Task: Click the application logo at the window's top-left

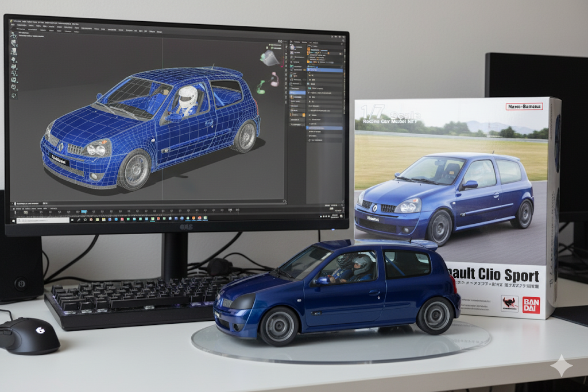Action: coord(11,22)
